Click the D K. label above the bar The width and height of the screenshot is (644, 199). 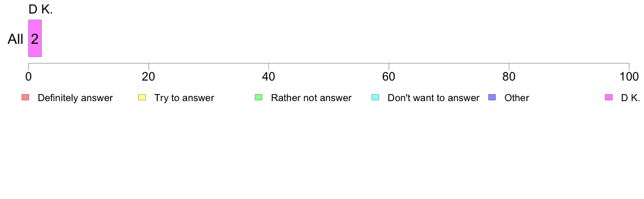(x=41, y=10)
